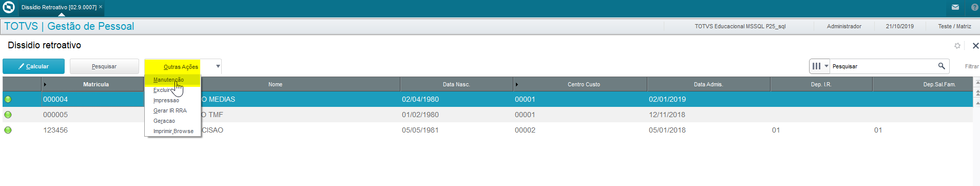Click centro custo 00002 cell
Screen dimensions: 980x186
(525, 130)
